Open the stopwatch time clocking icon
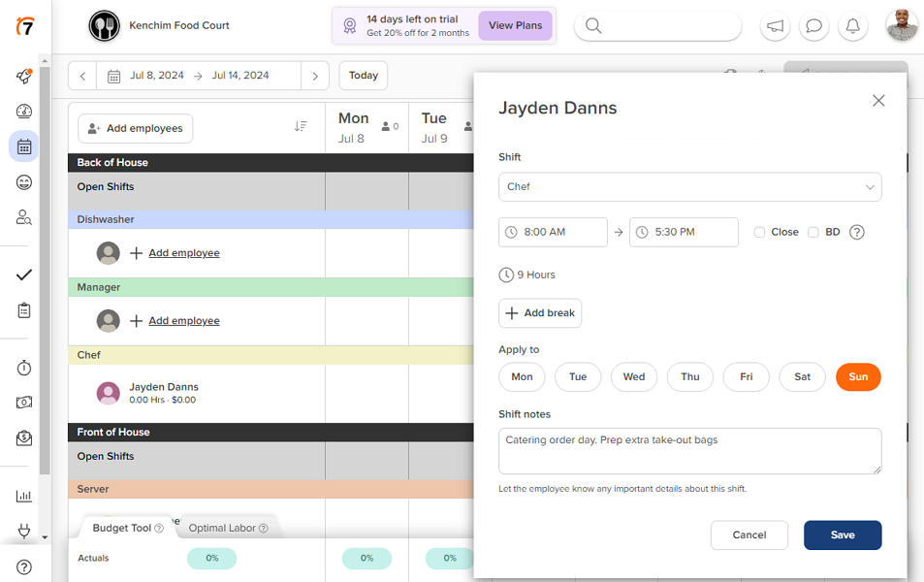This screenshot has height=582, width=924. (x=24, y=368)
